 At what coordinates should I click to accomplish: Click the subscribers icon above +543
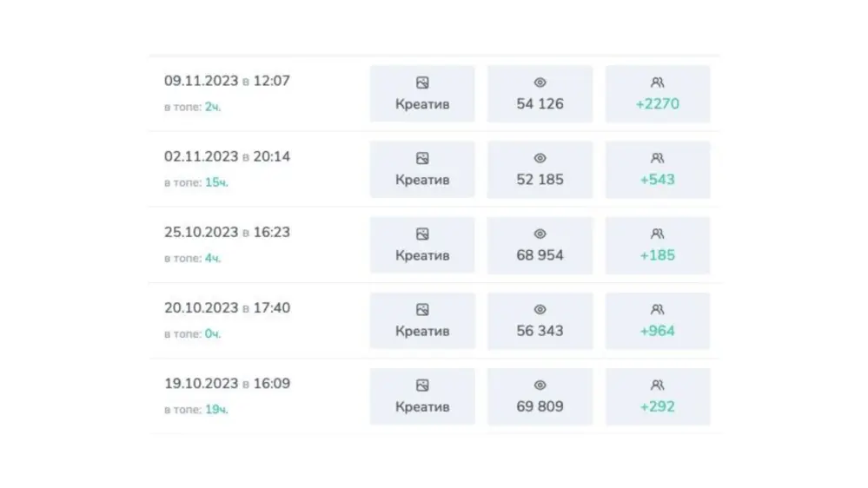(657, 159)
